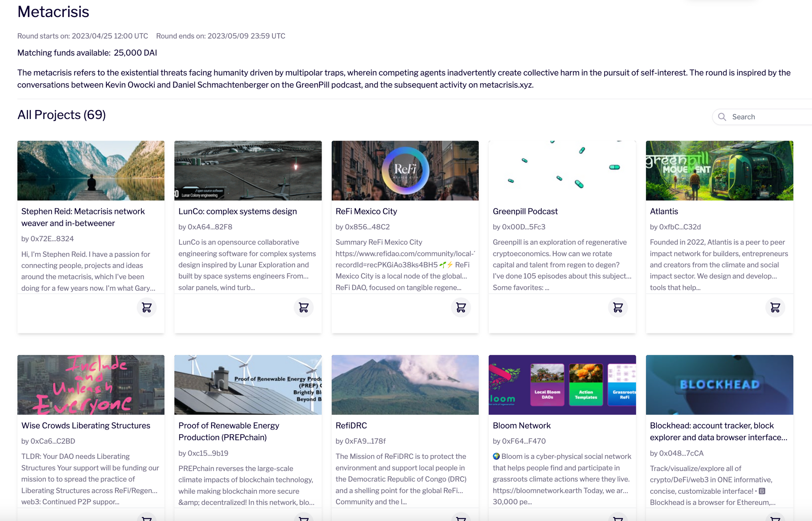Click the search magnifier icon

point(722,117)
